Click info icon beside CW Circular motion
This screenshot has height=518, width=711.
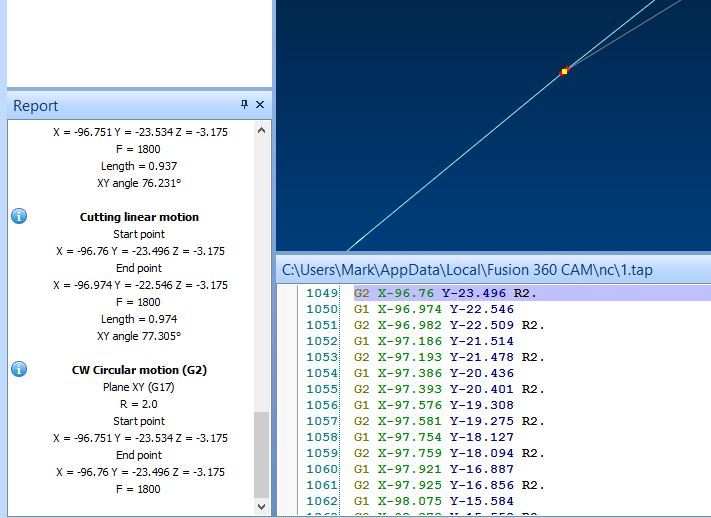pyautogui.click(x=19, y=369)
